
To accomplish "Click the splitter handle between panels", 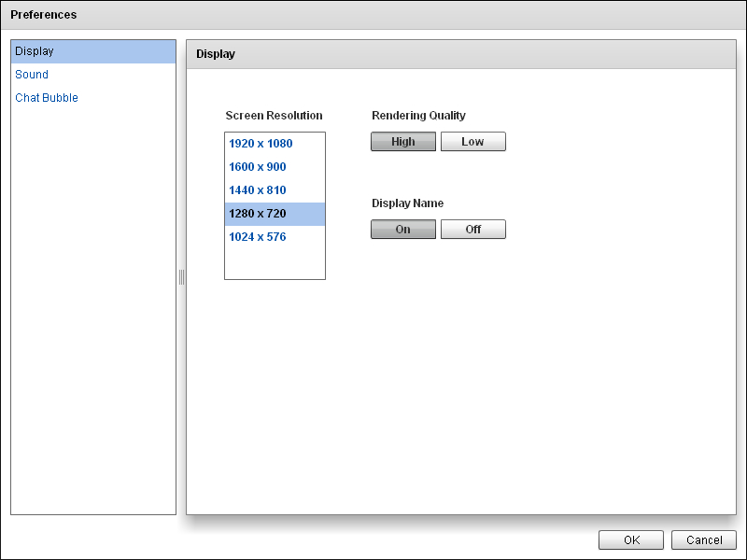I will click(x=181, y=277).
